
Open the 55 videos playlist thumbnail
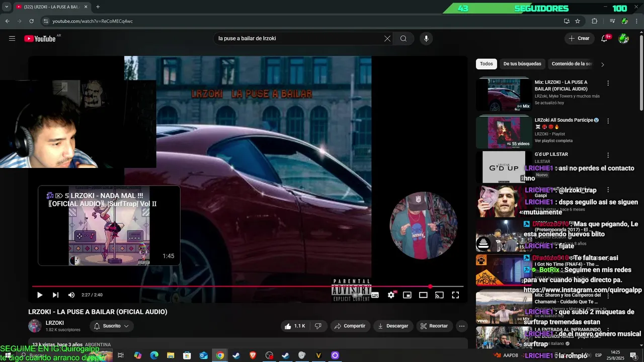tap(503, 132)
